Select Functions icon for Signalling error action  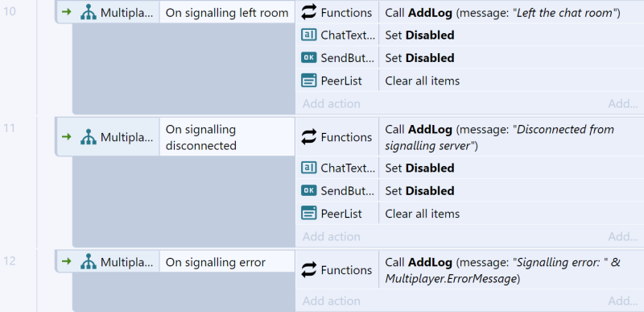pos(309,270)
